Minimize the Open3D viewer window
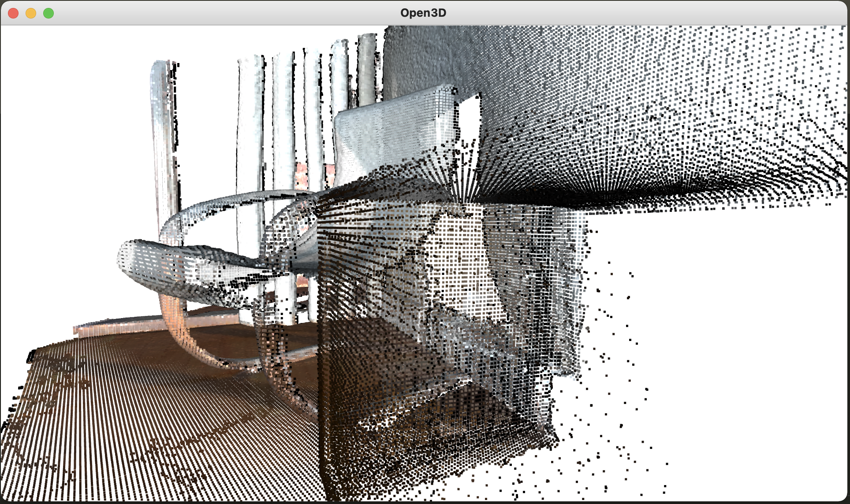Screen dimensions: 850x504 click(30, 13)
